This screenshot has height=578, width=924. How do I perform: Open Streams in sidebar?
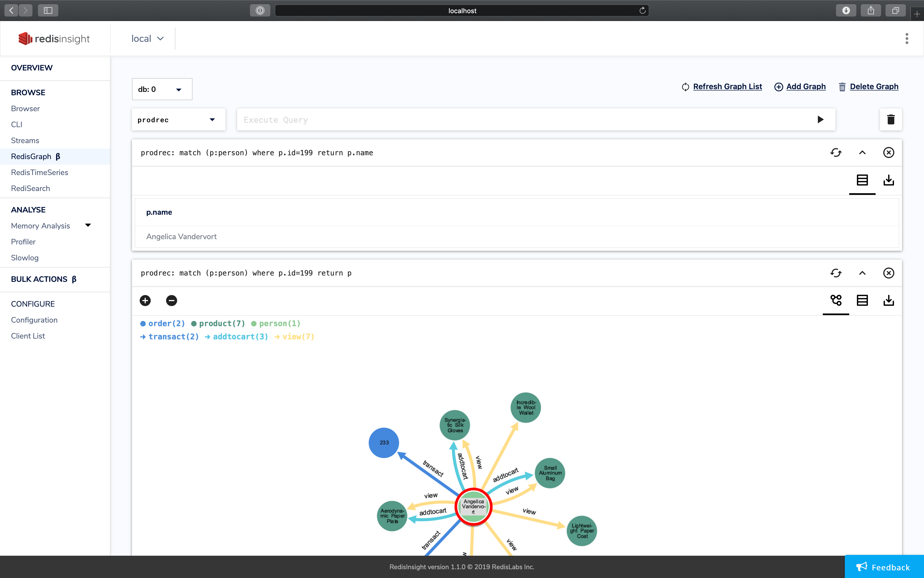pos(25,141)
